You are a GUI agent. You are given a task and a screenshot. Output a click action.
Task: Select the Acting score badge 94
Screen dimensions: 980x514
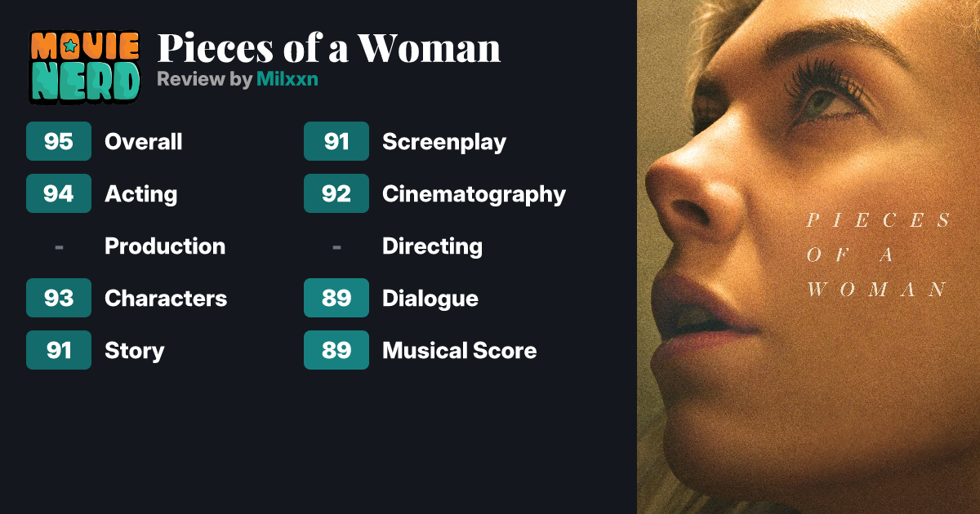click(59, 193)
